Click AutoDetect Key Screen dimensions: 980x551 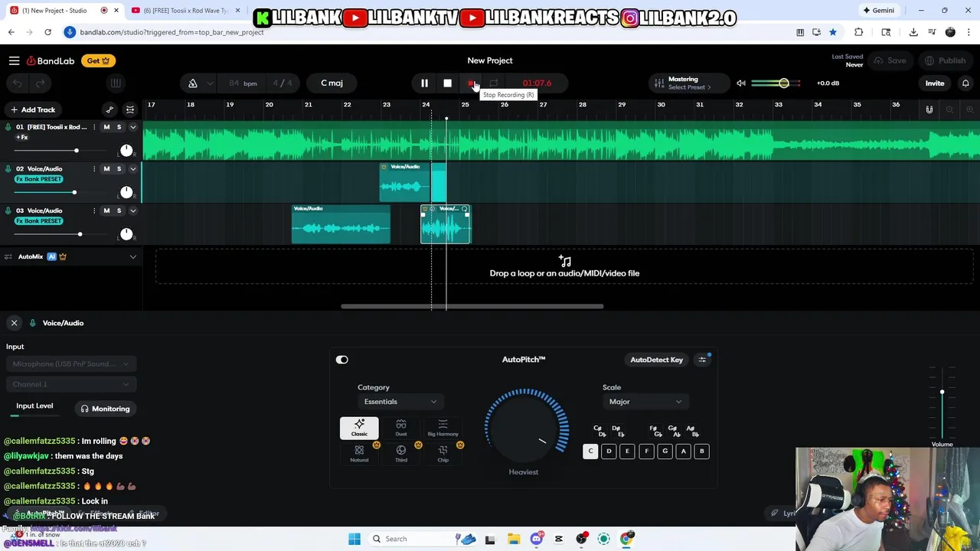[656, 360]
